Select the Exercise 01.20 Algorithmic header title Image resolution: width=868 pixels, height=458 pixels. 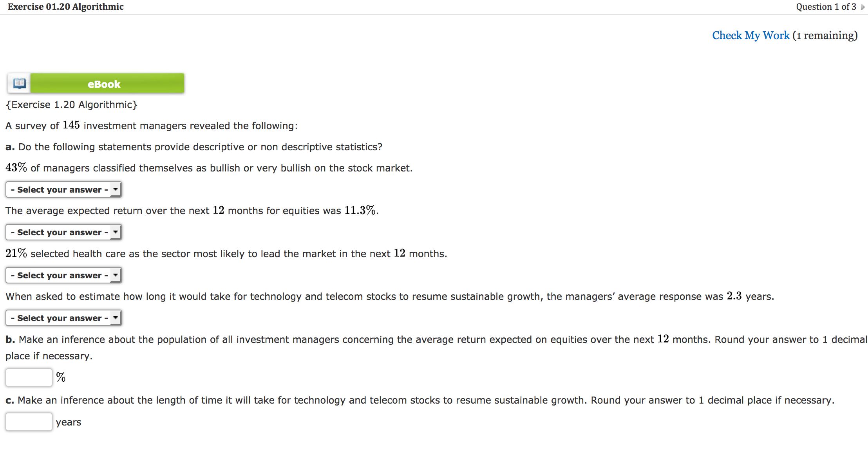(65, 7)
